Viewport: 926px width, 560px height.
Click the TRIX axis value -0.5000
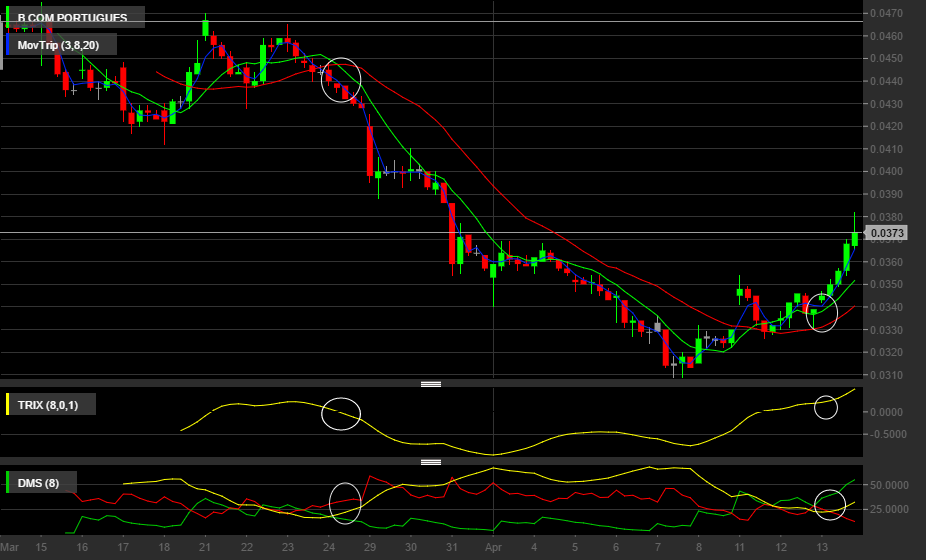click(x=886, y=434)
